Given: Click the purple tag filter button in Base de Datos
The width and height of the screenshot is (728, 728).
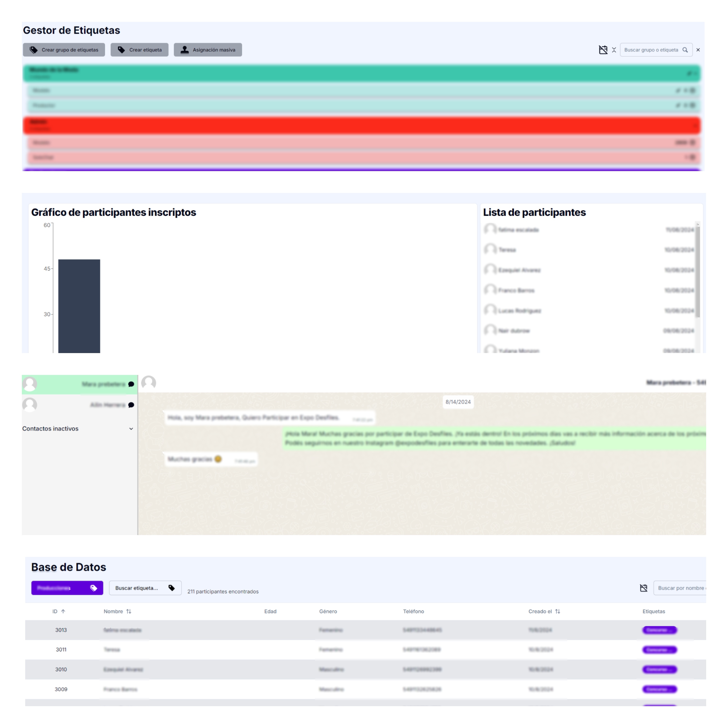Looking at the screenshot, I should tap(67, 588).
